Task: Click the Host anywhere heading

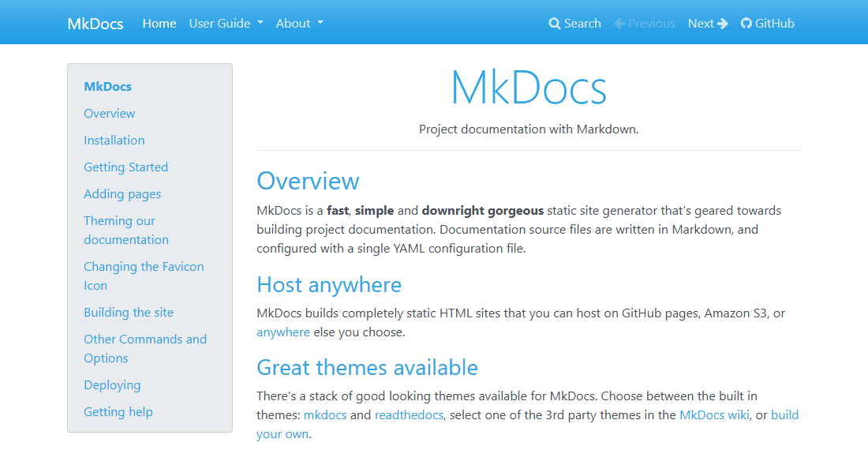Action: (x=329, y=284)
